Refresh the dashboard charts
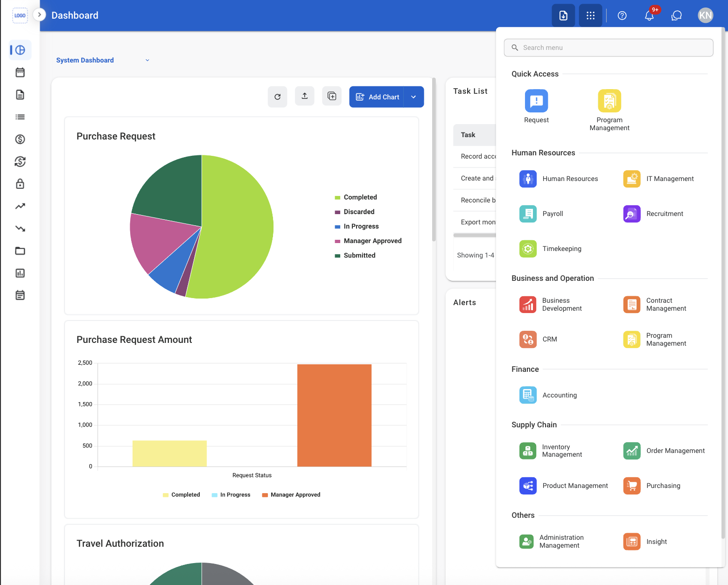 278,97
